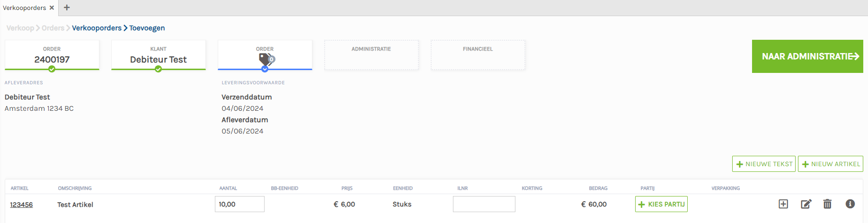Click the ILNR input field
This screenshot has height=223, width=868.
[484, 204]
